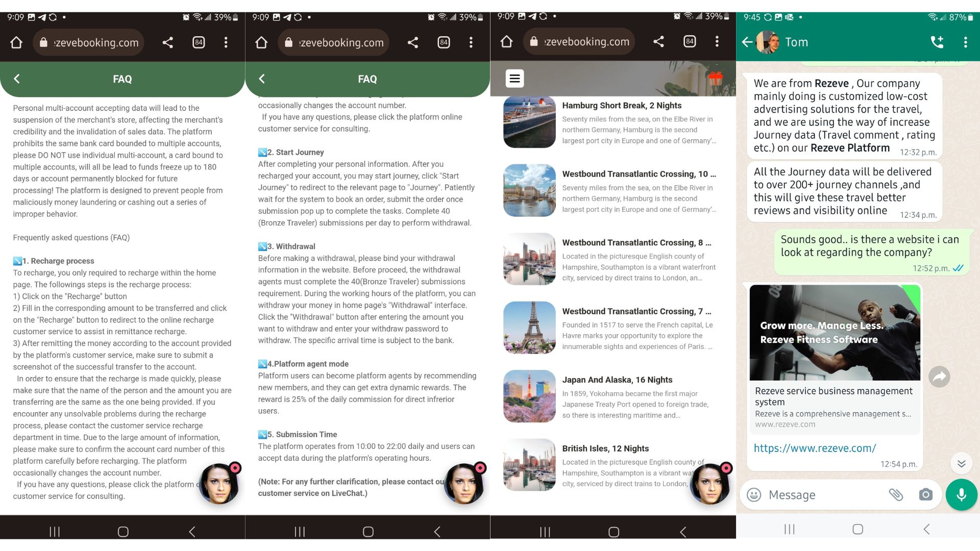Screen dimensions: 980x551
Task: Open the emoji picker in WhatsApp
Action: point(754,494)
